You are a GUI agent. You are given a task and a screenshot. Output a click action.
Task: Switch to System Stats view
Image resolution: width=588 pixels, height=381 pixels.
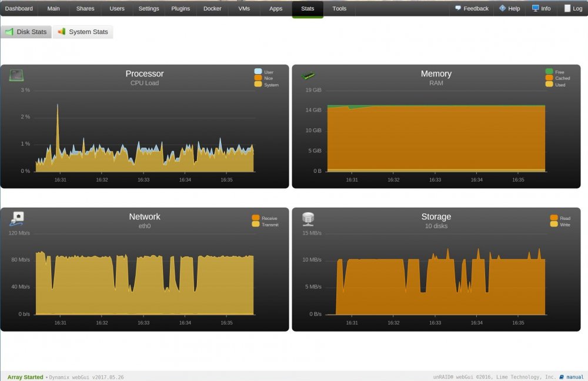pos(83,32)
